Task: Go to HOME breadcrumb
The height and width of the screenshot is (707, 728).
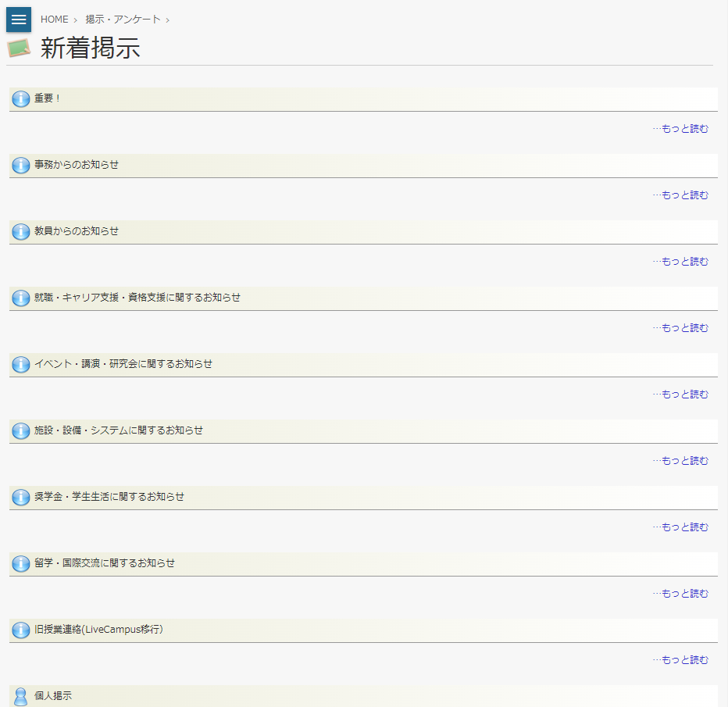Action: click(x=55, y=20)
